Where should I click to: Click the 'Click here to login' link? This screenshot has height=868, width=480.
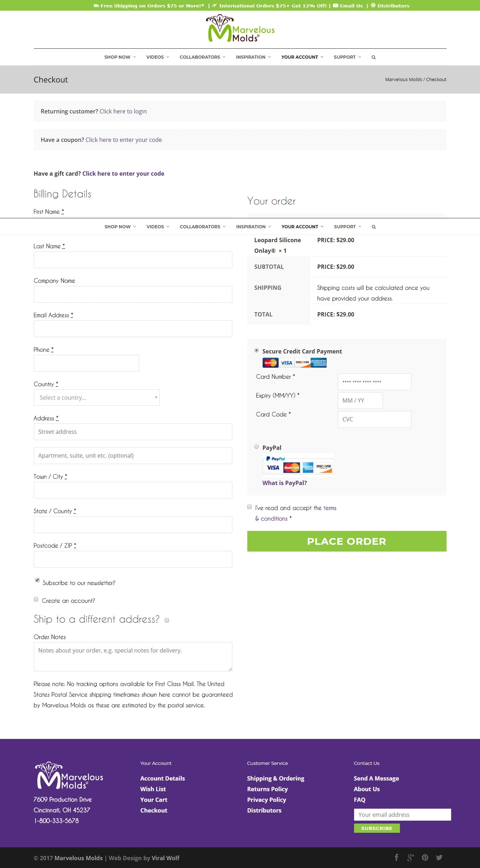(x=123, y=111)
